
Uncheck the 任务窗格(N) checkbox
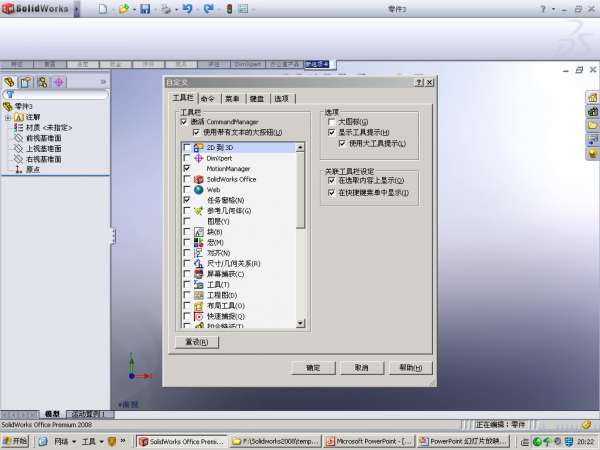coord(187,200)
